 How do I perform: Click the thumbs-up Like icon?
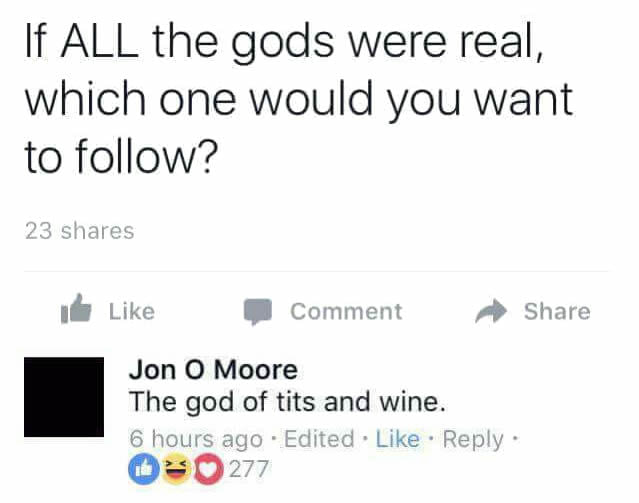76,309
